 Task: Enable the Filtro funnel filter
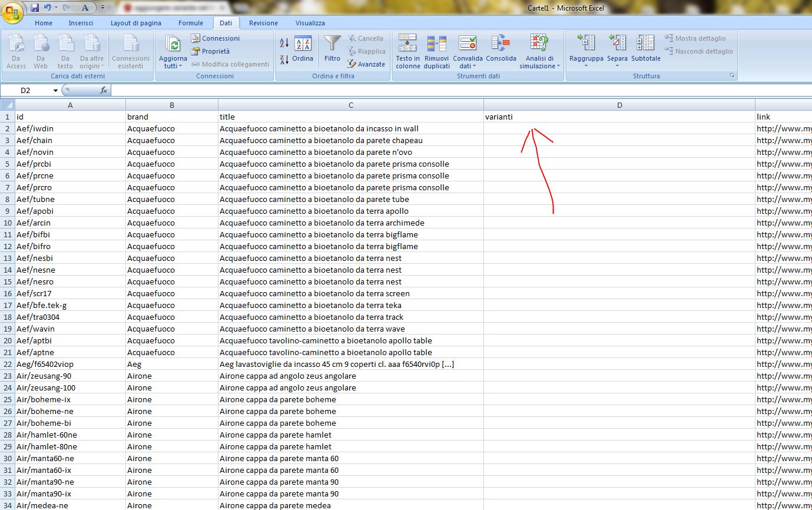point(332,49)
